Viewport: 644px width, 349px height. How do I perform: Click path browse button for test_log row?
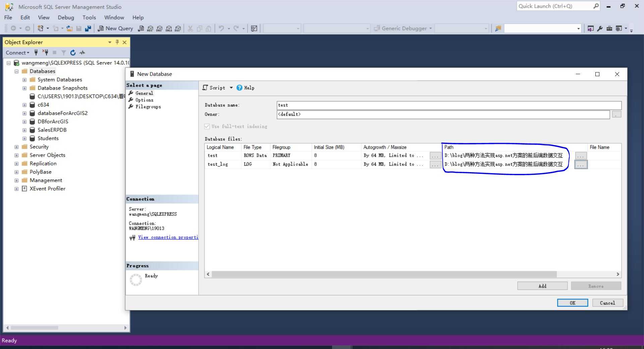581,164
